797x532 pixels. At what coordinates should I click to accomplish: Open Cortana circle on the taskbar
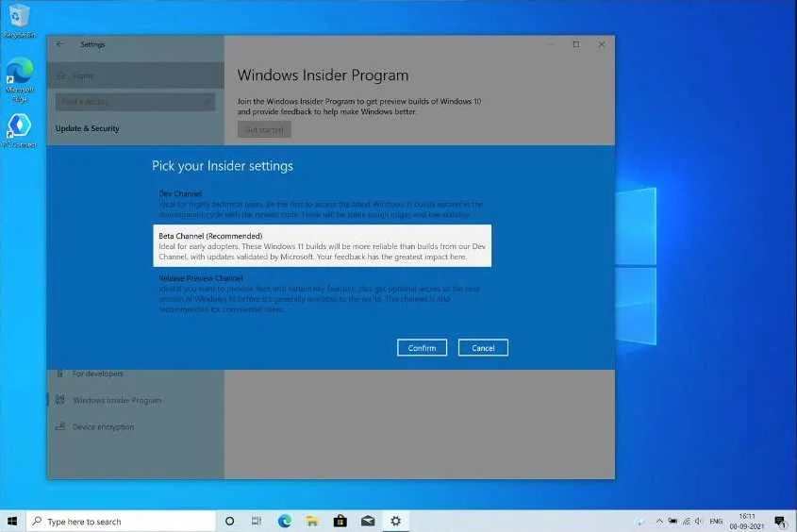coord(229,521)
